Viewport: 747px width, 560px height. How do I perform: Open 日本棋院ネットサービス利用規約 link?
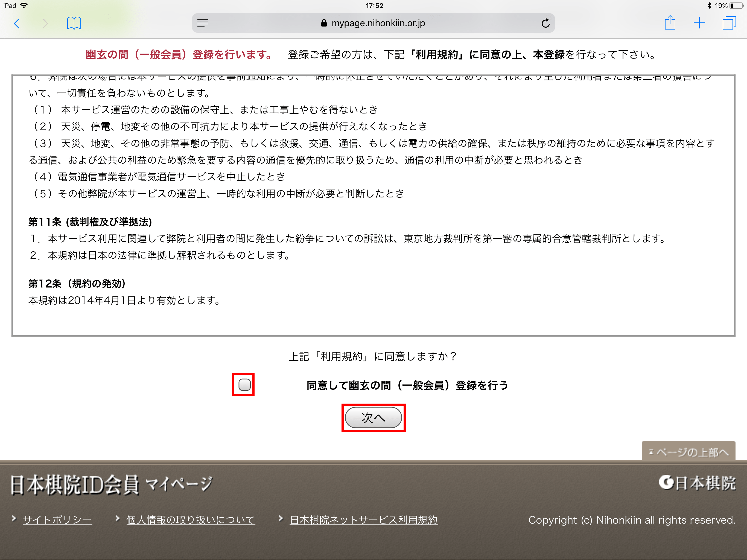click(364, 520)
